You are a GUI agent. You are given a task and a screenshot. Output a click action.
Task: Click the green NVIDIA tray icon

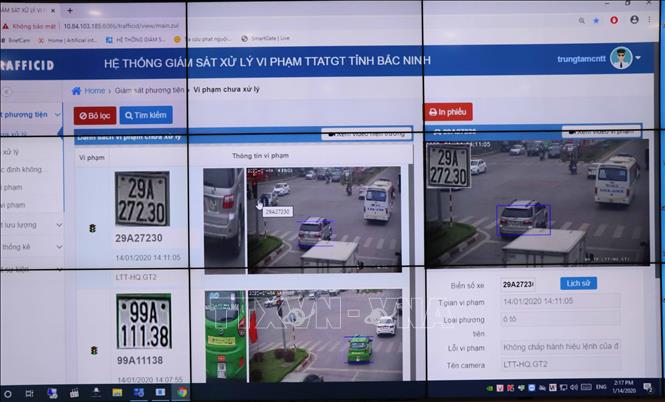point(489,388)
